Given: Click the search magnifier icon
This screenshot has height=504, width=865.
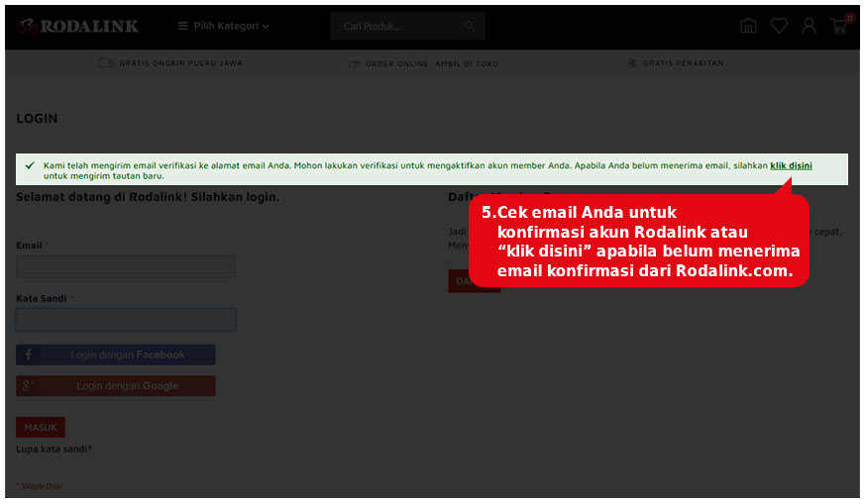Looking at the screenshot, I should 470,26.
